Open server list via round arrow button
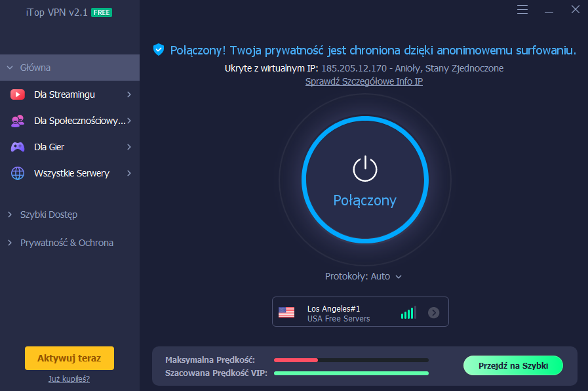 [433, 312]
